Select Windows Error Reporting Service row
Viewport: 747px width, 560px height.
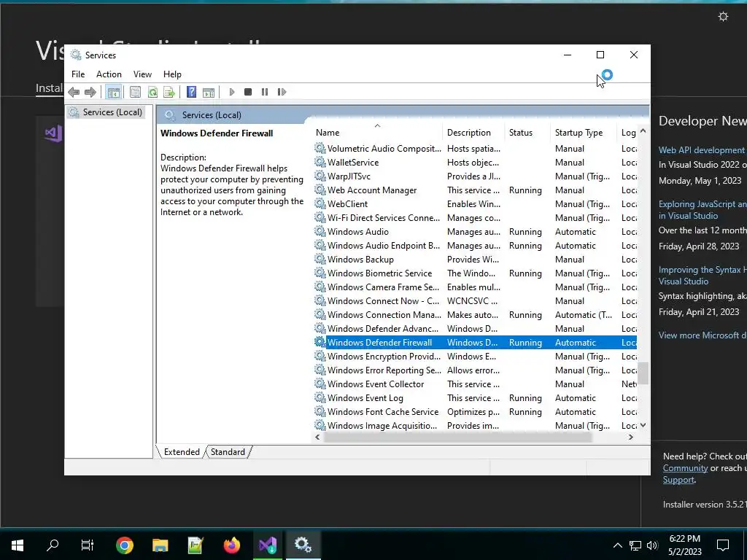pos(475,370)
